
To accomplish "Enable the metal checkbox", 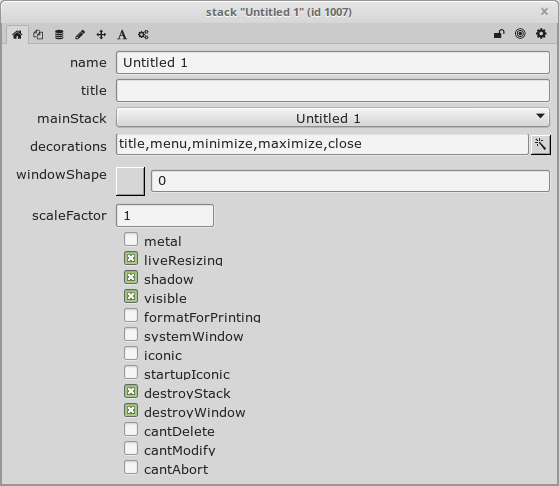I will (x=131, y=239).
